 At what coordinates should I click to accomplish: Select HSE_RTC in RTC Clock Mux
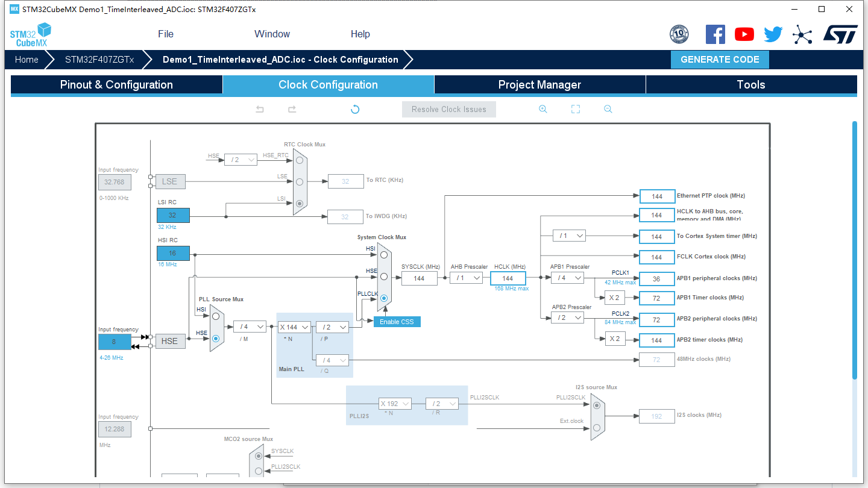click(300, 160)
